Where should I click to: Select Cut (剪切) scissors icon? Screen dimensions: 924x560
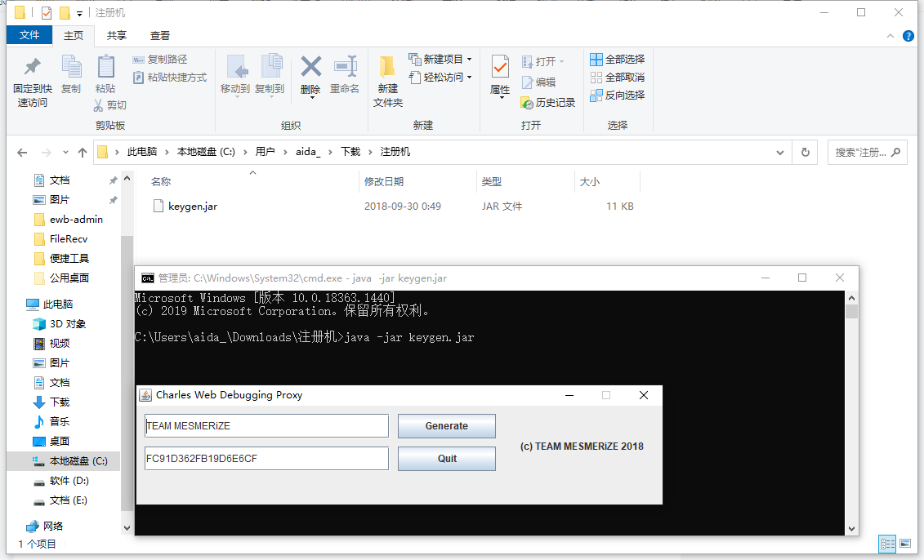click(110, 104)
